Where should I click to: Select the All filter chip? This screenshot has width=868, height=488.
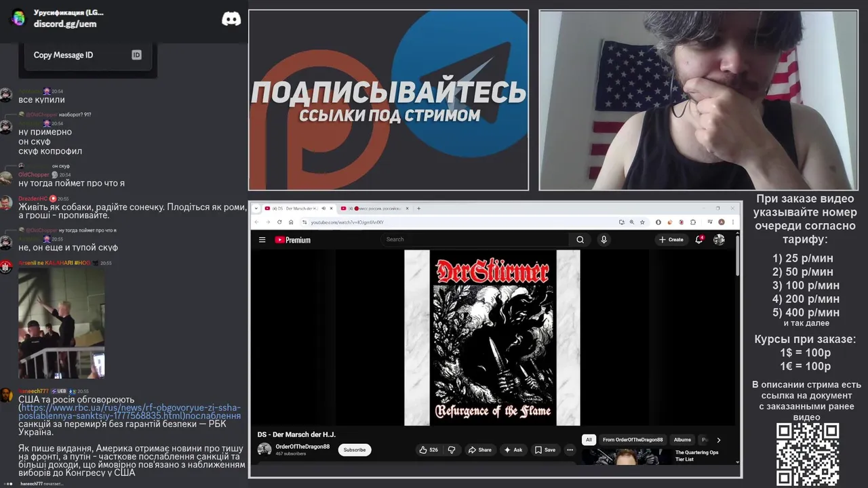[589, 440]
